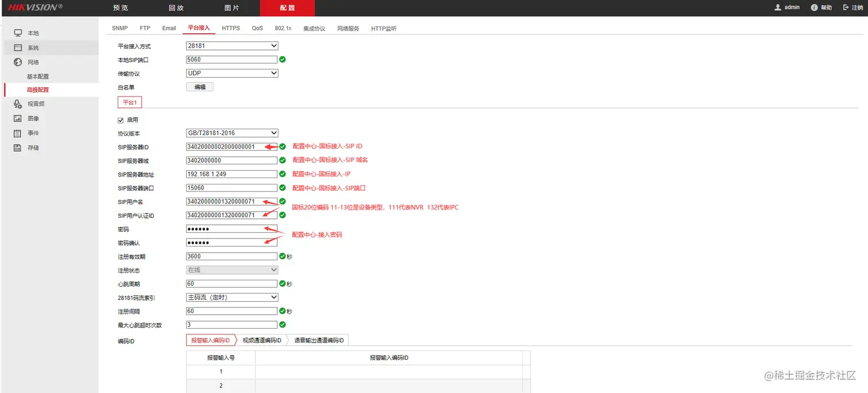Click the 图像 picture icon in sidebar

18,118
